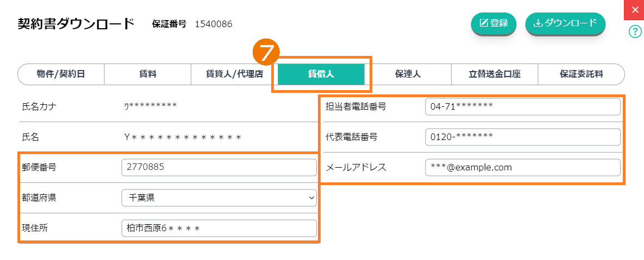Switch to the 保証委託料 tab
Image resolution: width=644 pixels, height=260 pixels.
click(x=581, y=74)
